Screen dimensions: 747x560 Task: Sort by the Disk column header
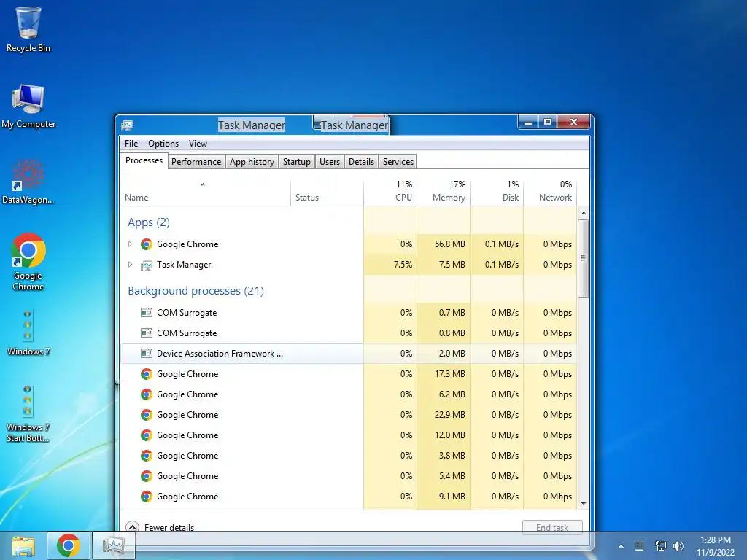(497, 192)
